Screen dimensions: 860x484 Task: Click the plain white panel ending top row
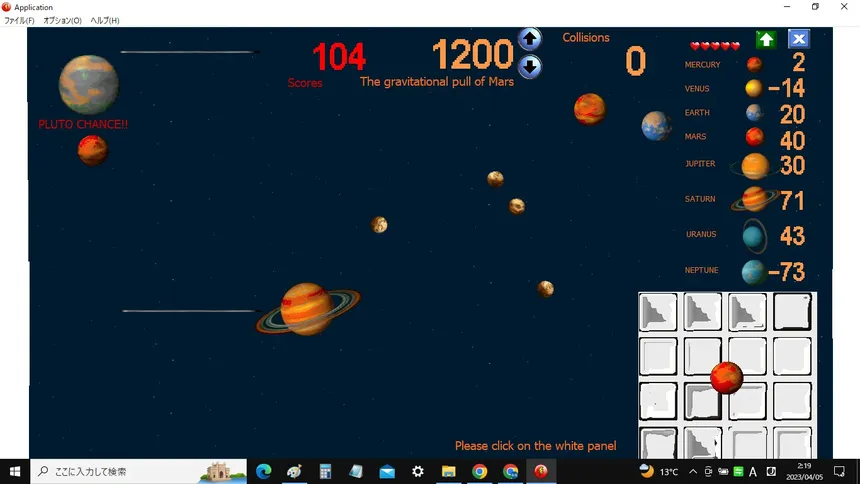click(793, 312)
